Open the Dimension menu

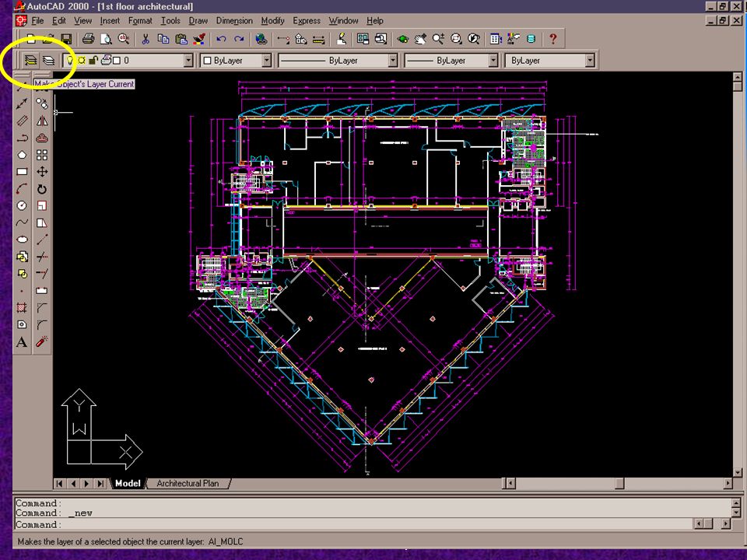click(x=234, y=21)
